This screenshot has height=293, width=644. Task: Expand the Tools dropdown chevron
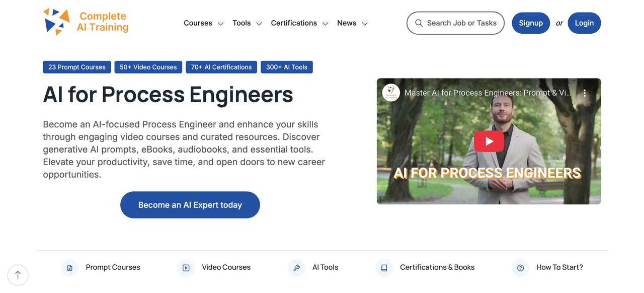pyautogui.click(x=259, y=24)
